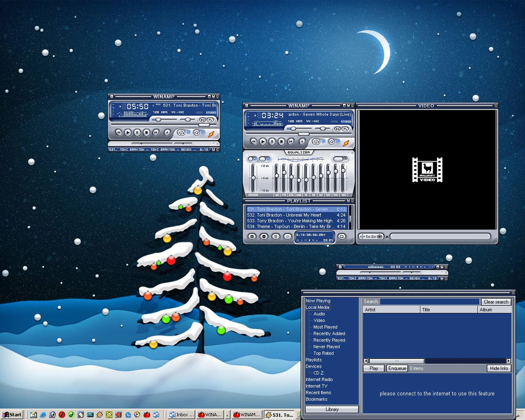The height and width of the screenshot is (420, 525).
Task: Open the Library menu button in the media library
Action: (x=332, y=409)
